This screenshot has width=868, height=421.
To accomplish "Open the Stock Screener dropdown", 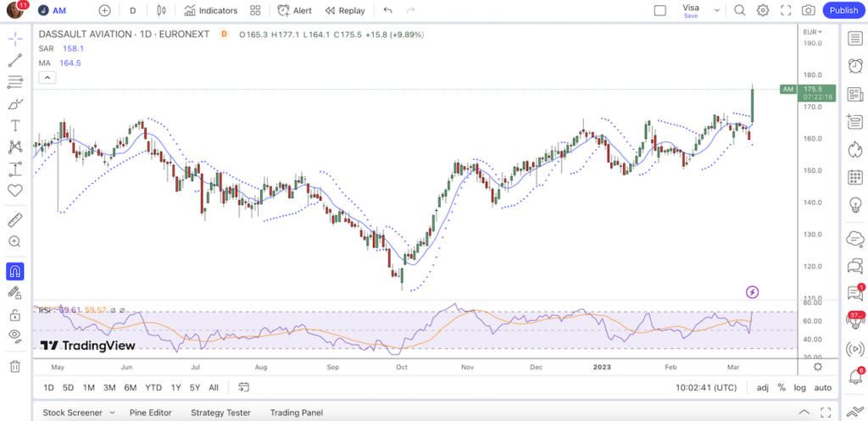I will [79, 413].
